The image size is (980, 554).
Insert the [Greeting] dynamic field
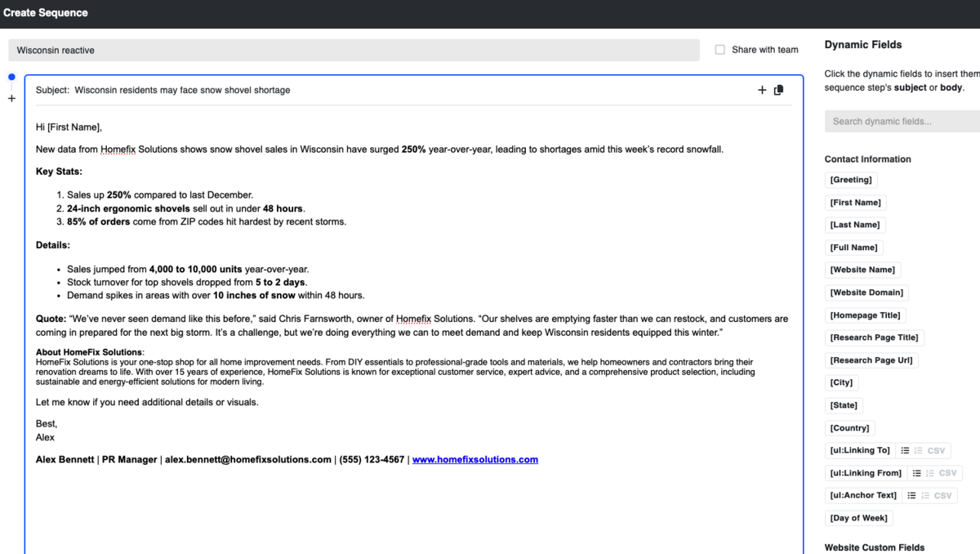point(850,179)
